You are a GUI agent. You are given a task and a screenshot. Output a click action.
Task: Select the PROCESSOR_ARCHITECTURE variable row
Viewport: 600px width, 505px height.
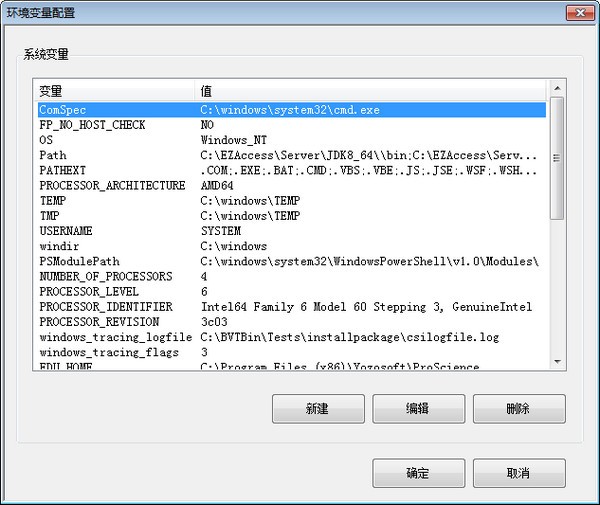292,186
